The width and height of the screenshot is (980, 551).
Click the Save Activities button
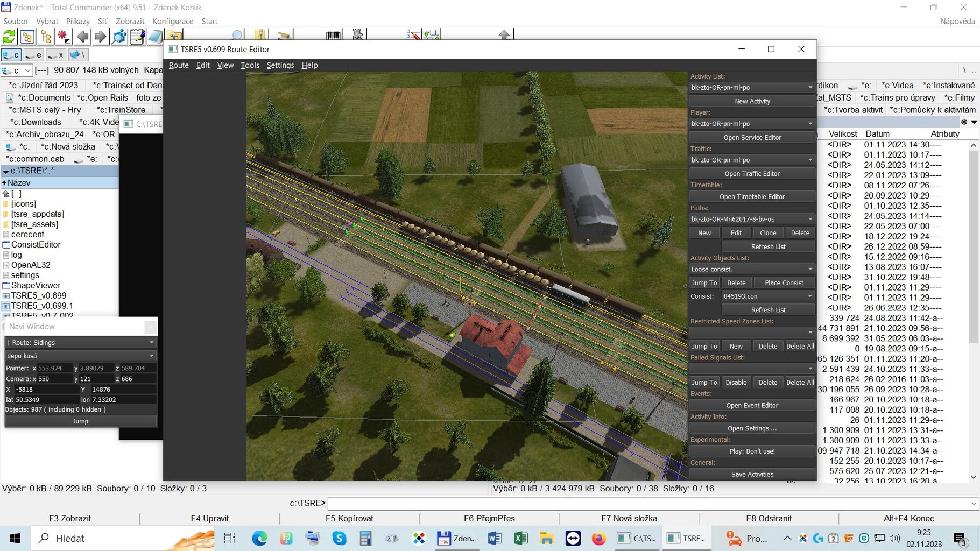point(752,474)
